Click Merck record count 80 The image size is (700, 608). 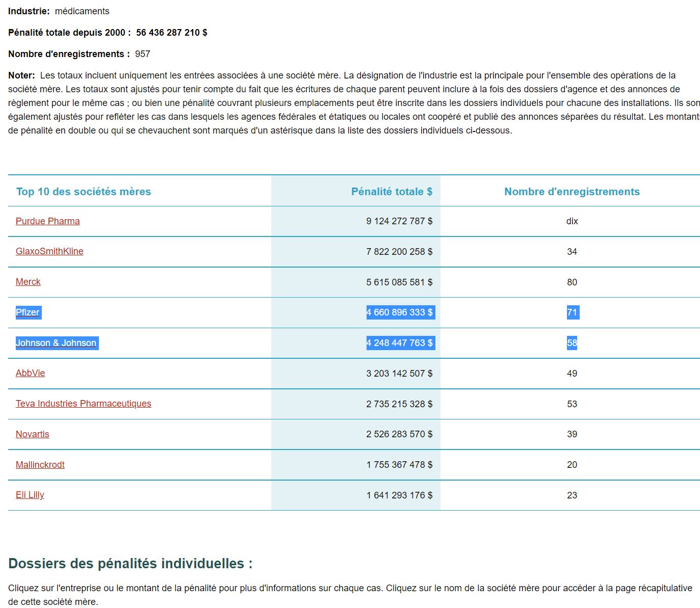pyautogui.click(x=572, y=282)
